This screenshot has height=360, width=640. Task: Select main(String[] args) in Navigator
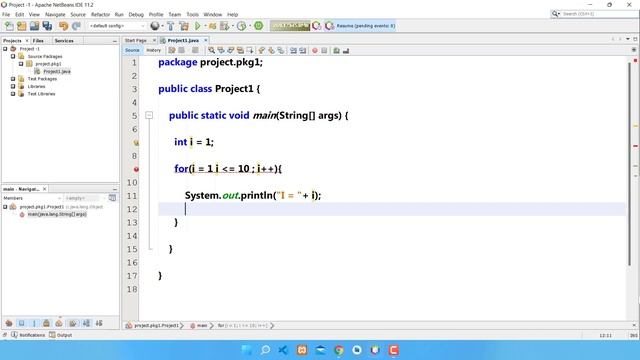coord(57,214)
